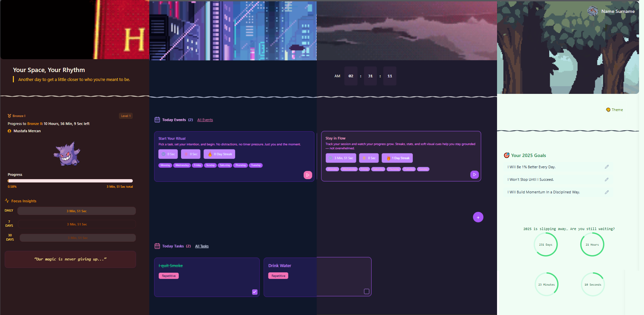
Task: Edit the 'Build Momentum' goal via pencil icon
Action: pos(607,192)
